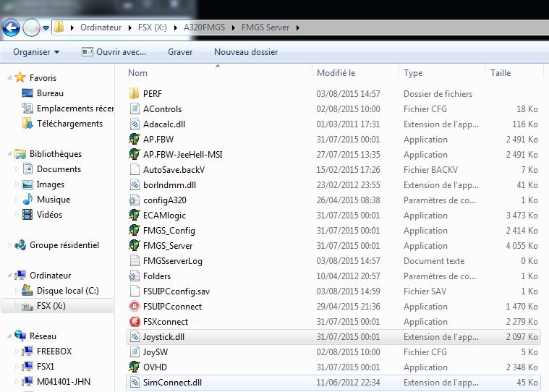
Task: Select the AControls CFG file icon
Action: (x=135, y=109)
